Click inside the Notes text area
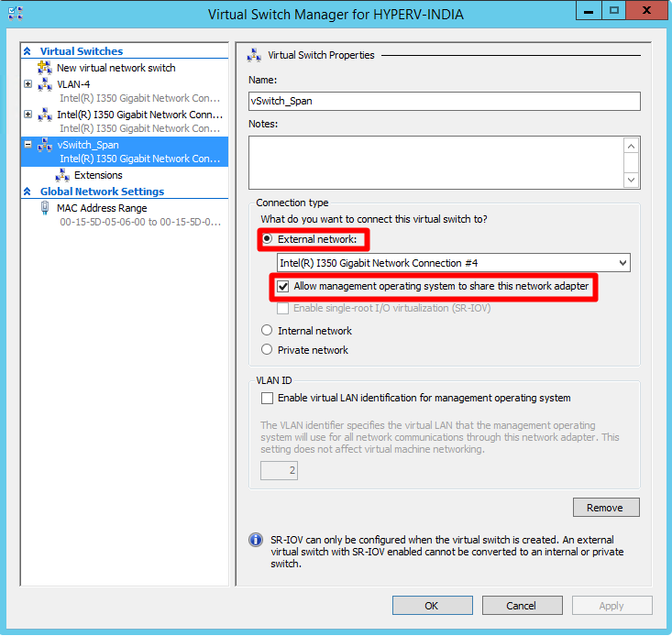Screen dimensions: 672x636 (x=435, y=163)
